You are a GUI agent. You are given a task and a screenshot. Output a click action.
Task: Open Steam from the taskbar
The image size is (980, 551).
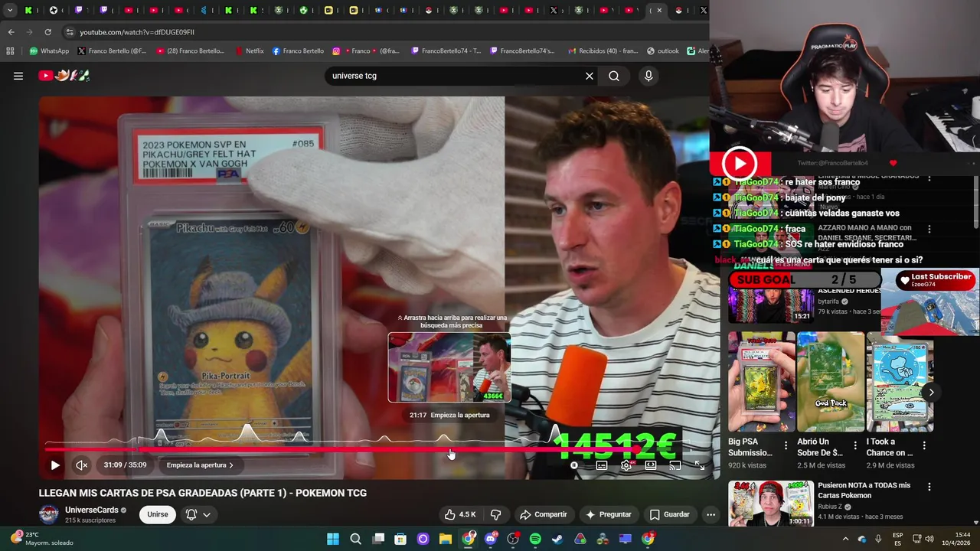pos(557,539)
